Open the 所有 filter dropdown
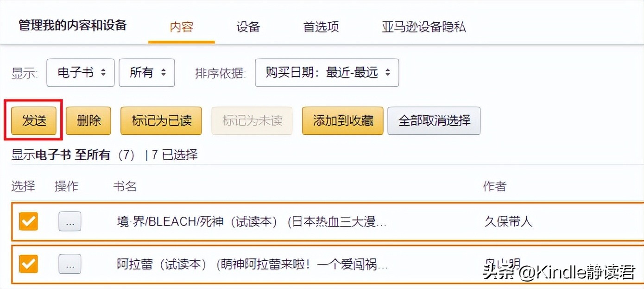 pos(147,73)
